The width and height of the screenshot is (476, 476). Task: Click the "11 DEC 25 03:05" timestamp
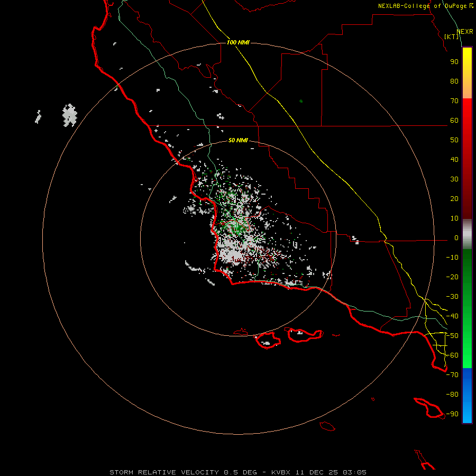click(331, 472)
